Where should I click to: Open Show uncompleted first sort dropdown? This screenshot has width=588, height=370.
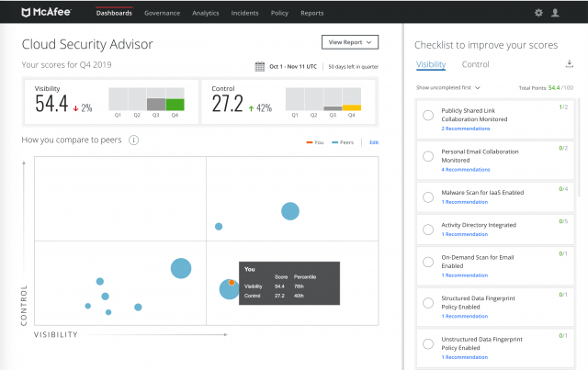[x=447, y=88]
